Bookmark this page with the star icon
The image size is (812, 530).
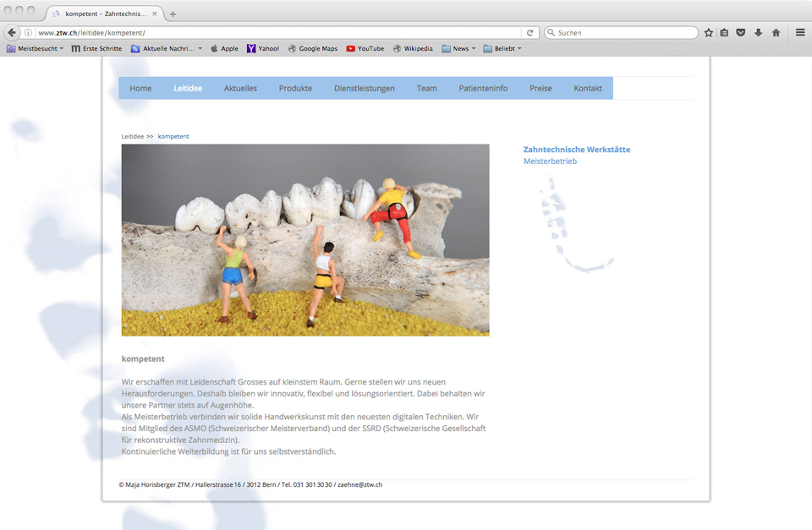[709, 33]
